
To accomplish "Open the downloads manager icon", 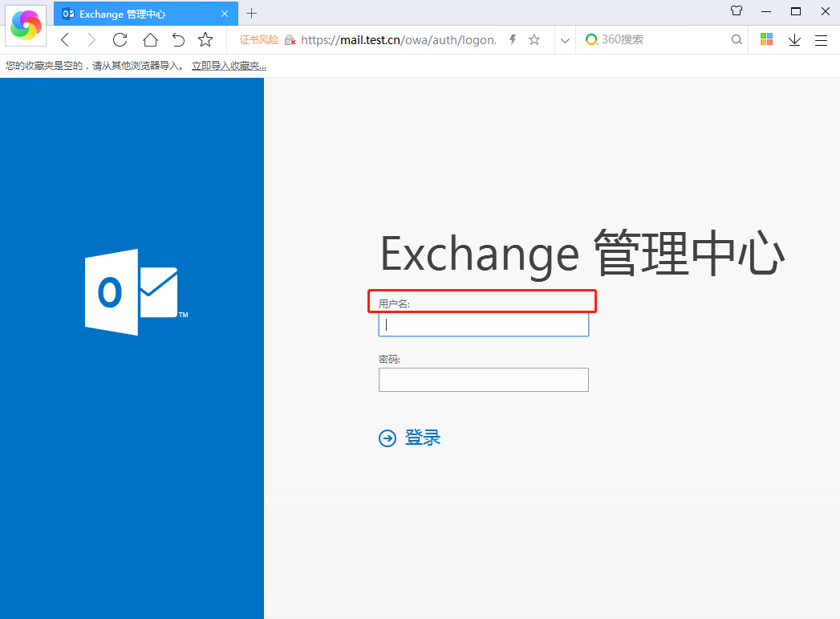I will click(794, 39).
